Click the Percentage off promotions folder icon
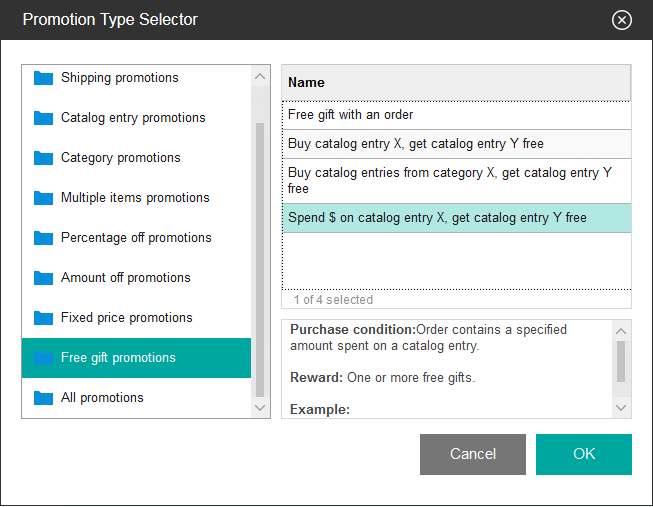The width and height of the screenshot is (653, 507). (43, 238)
